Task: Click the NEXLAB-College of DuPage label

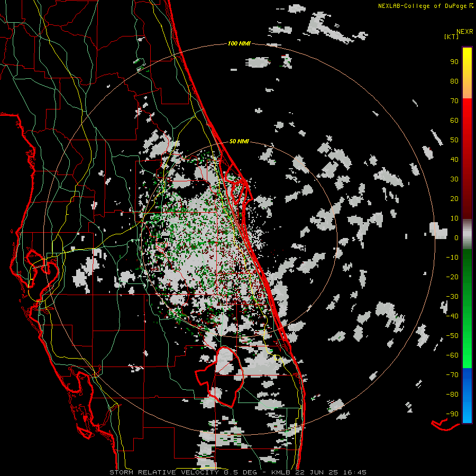Action: pos(425,6)
